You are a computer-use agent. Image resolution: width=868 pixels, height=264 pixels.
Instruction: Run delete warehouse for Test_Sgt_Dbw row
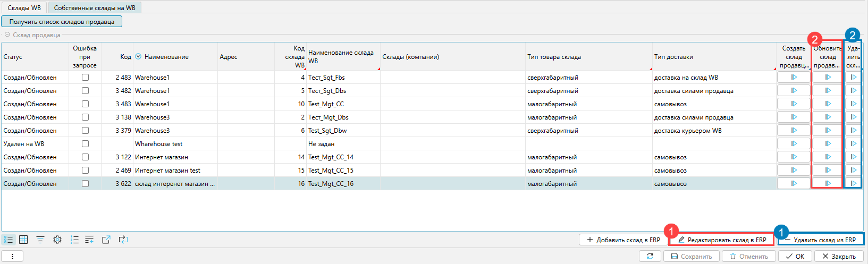854,130
